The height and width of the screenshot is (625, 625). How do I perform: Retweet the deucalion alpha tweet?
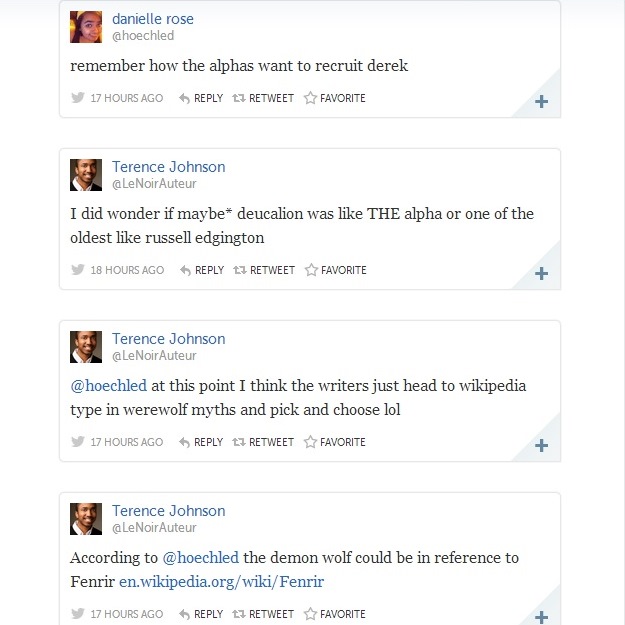[x=264, y=270]
